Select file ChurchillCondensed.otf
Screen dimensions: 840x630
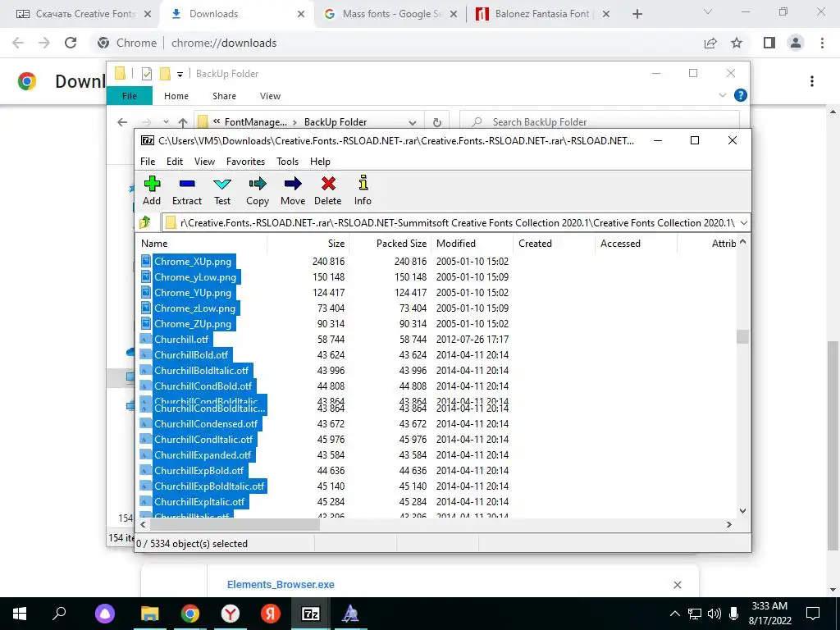pos(206,424)
